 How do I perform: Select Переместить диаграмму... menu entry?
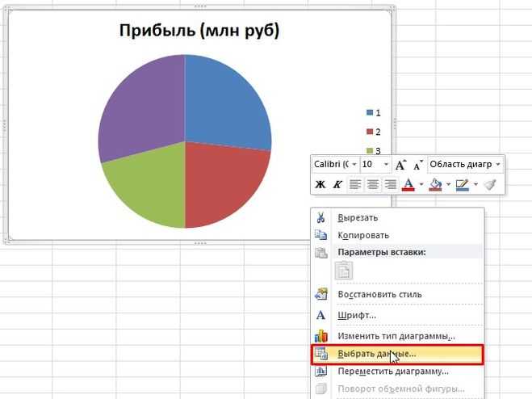coord(397,372)
